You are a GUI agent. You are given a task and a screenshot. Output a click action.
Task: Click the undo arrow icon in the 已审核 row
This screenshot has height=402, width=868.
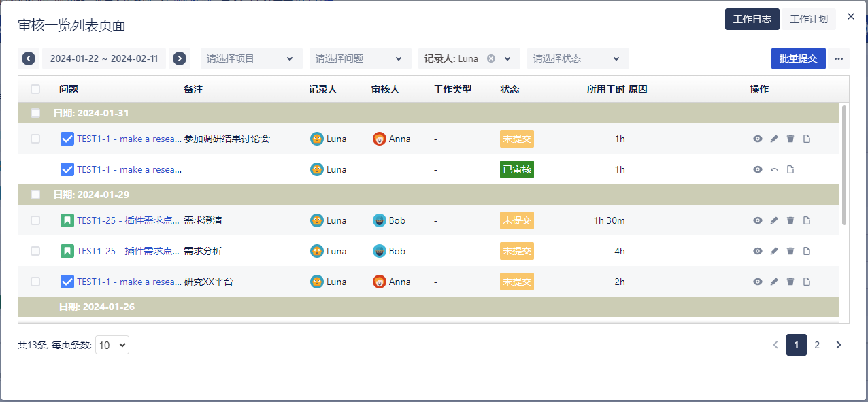pyautogui.click(x=774, y=169)
